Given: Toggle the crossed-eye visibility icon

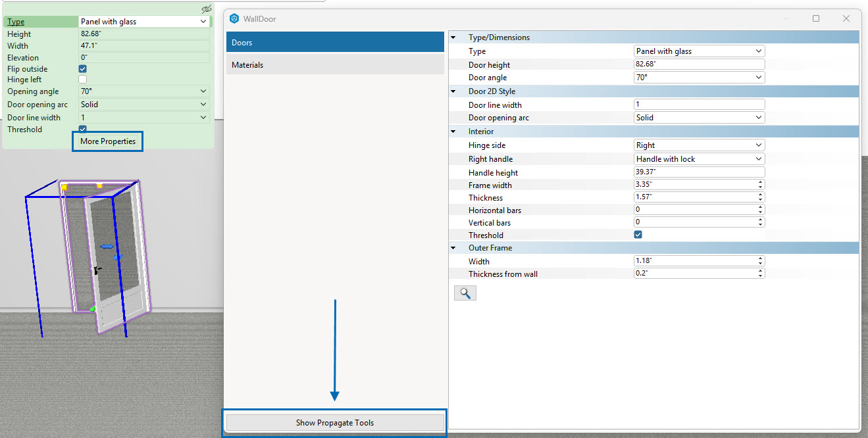Looking at the screenshot, I should 207,9.
